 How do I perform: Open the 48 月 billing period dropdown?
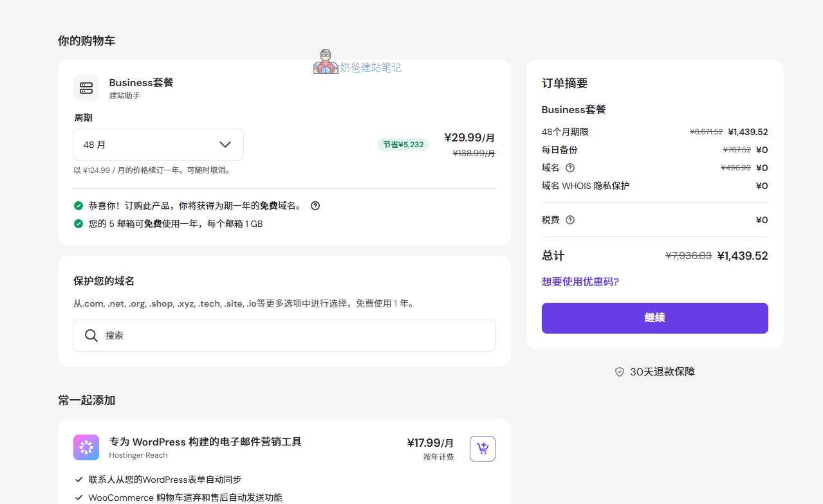tap(158, 145)
